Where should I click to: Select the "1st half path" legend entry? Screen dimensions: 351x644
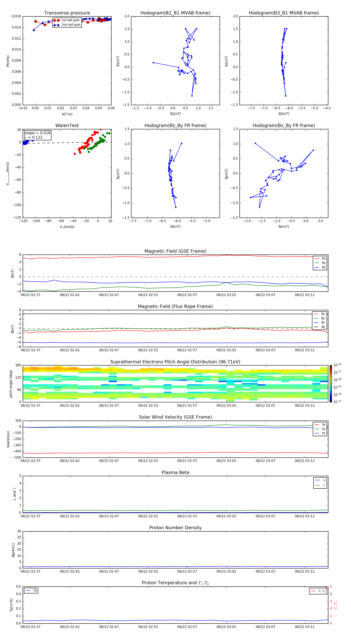66,20
